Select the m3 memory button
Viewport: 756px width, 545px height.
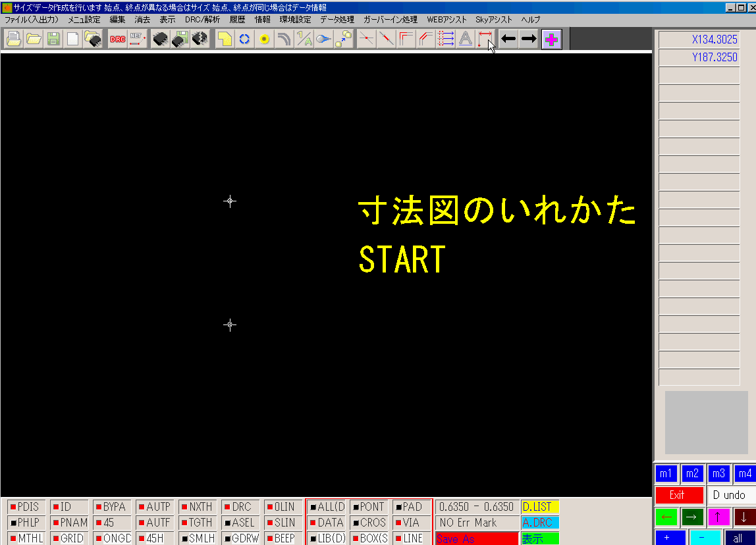[718, 473]
